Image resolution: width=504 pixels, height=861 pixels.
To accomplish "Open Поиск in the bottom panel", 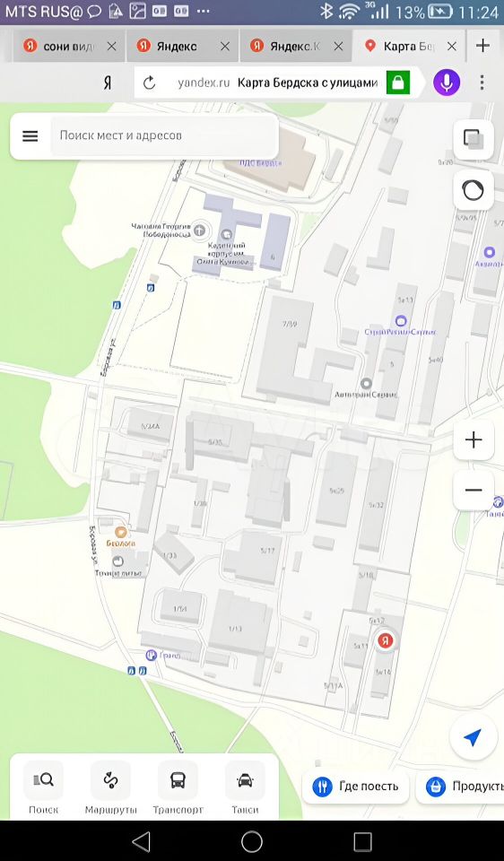I will pyautogui.click(x=43, y=788).
